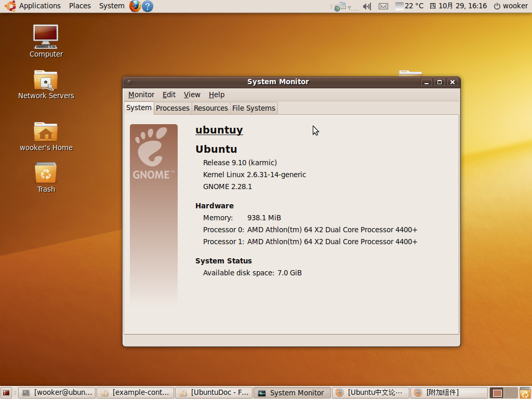This screenshot has height=399, width=532.
Task: Open the Places menu
Action: click(x=79, y=6)
